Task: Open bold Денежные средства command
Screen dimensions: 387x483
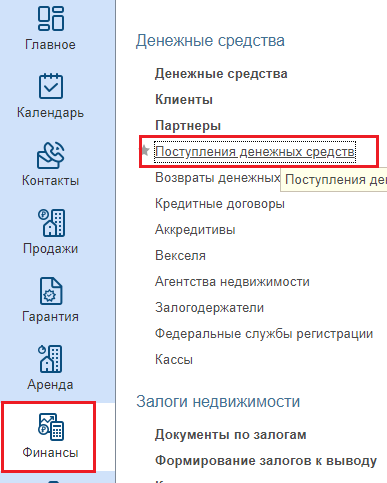Action: 221,74
